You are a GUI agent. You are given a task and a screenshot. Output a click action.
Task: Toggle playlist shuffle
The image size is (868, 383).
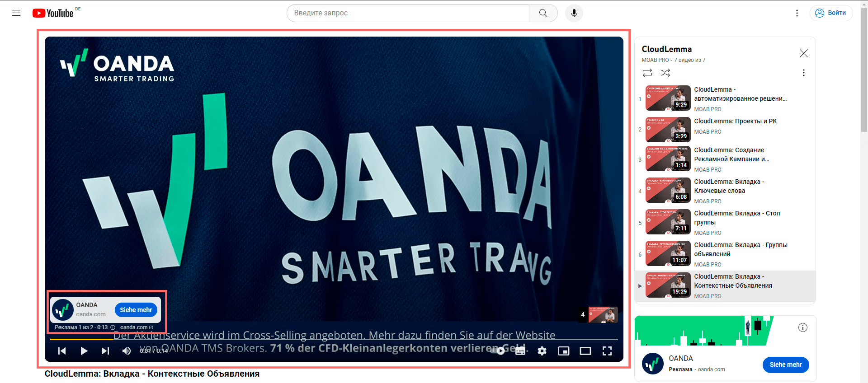coord(665,73)
